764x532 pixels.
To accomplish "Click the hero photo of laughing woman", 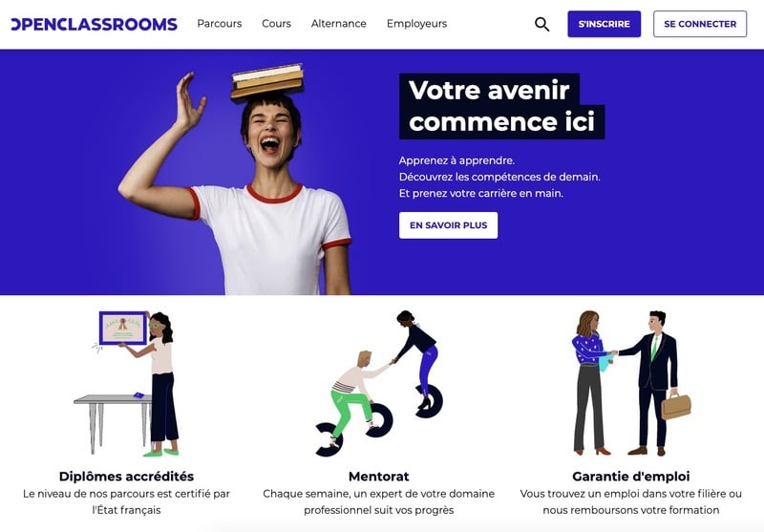I will tap(235, 180).
